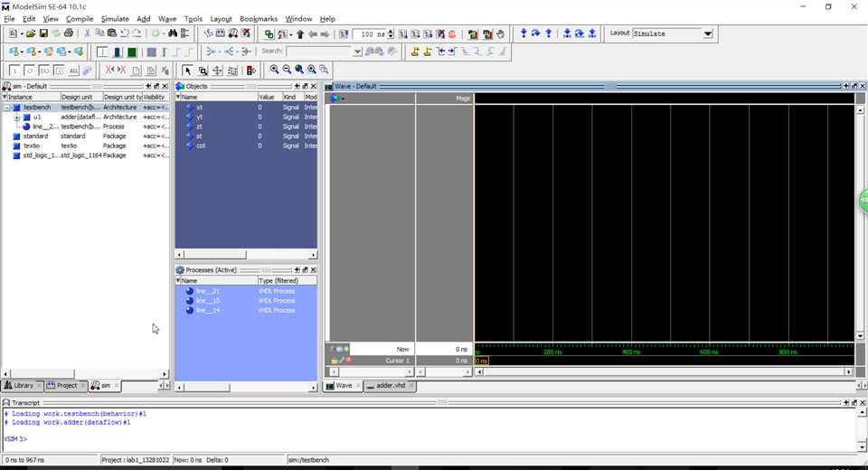Switch to the adder.vhd tab

coord(391,385)
